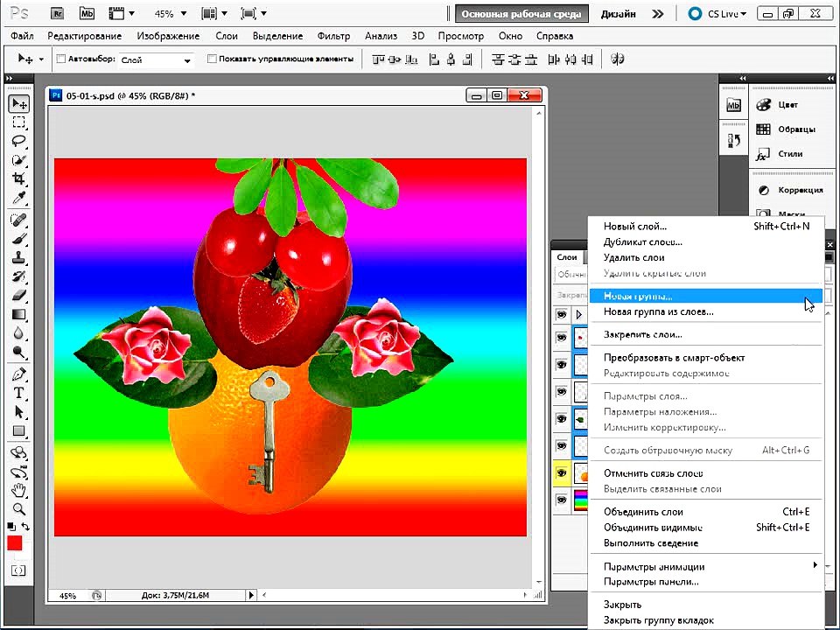Select the Hand tool
Screen dimensions: 840x630
tap(18, 490)
